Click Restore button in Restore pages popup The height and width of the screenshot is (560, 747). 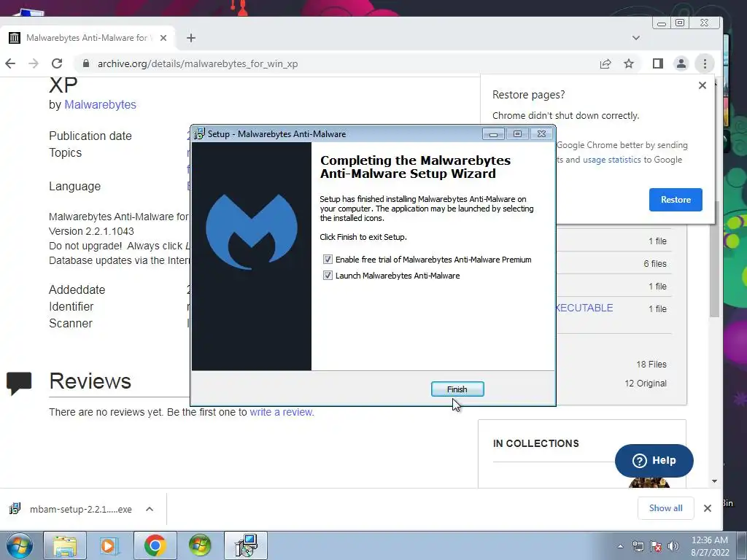click(x=676, y=200)
